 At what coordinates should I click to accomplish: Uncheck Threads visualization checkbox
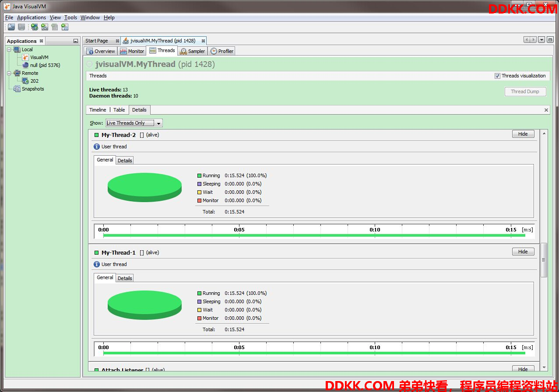pos(497,76)
